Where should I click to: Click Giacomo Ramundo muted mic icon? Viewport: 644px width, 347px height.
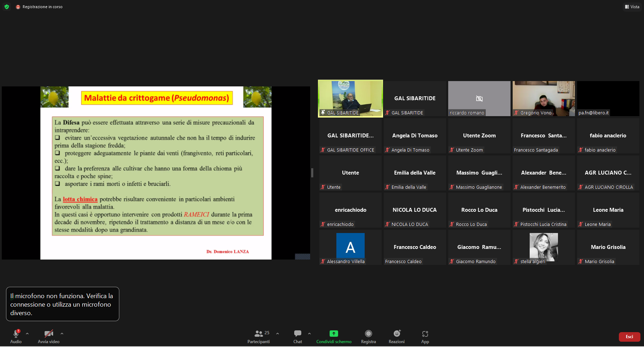click(452, 261)
